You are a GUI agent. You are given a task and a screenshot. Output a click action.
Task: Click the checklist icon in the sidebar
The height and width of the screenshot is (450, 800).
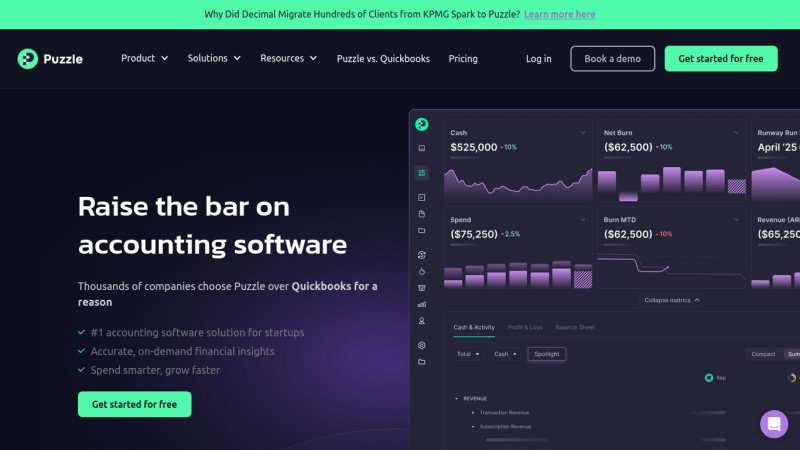(x=422, y=197)
